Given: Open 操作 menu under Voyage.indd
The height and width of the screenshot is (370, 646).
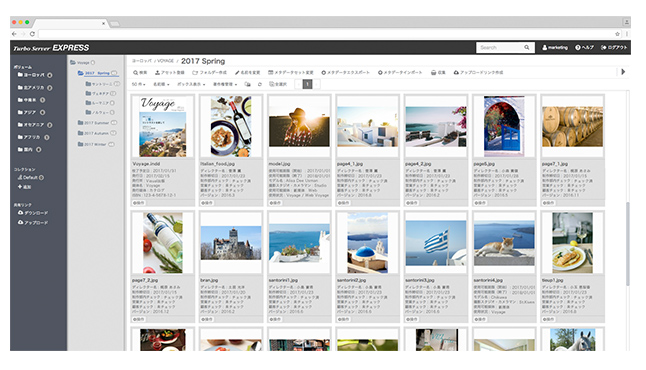Looking at the screenshot, I should click(138, 203).
